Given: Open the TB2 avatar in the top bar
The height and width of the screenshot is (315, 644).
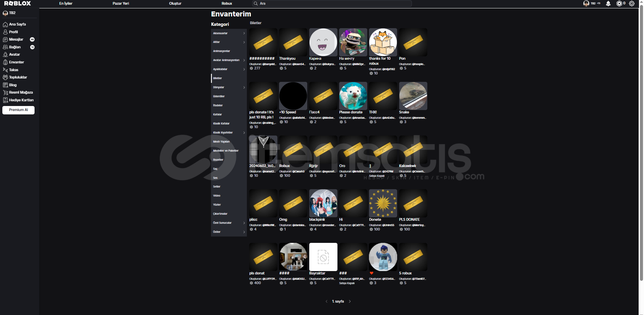Looking at the screenshot, I should [x=586, y=3].
